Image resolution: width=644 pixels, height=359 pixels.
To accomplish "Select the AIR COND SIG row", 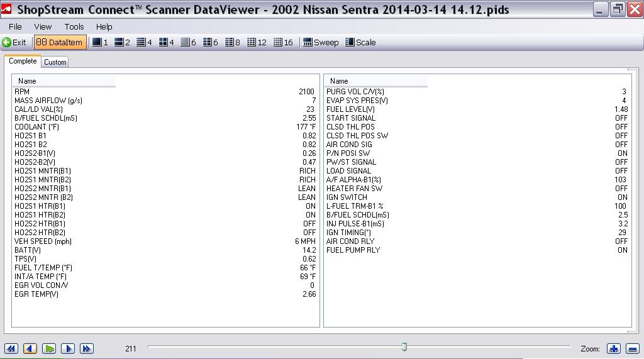I will 477,145.
